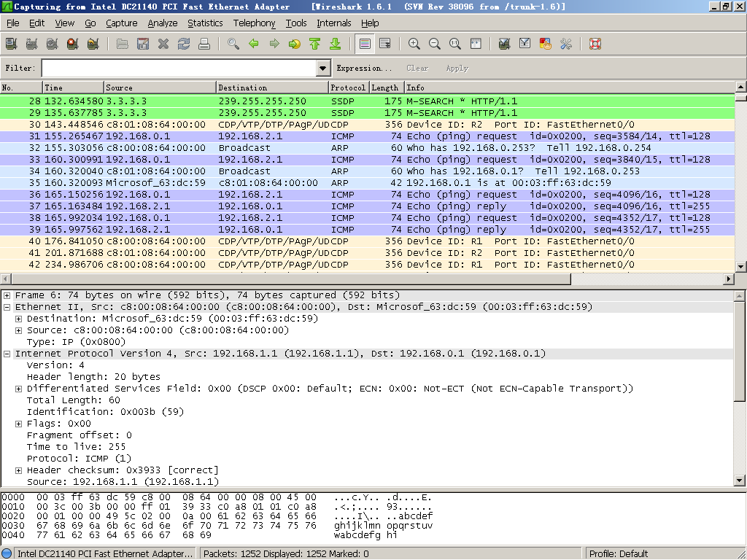The height and width of the screenshot is (560, 747).
Task: Reload the capture file icon
Action: pos(184,44)
